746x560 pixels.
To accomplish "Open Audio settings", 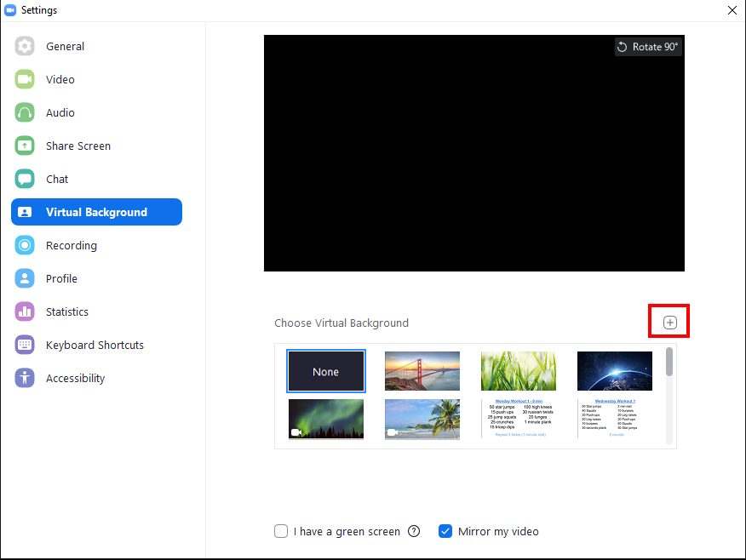I will point(60,112).
